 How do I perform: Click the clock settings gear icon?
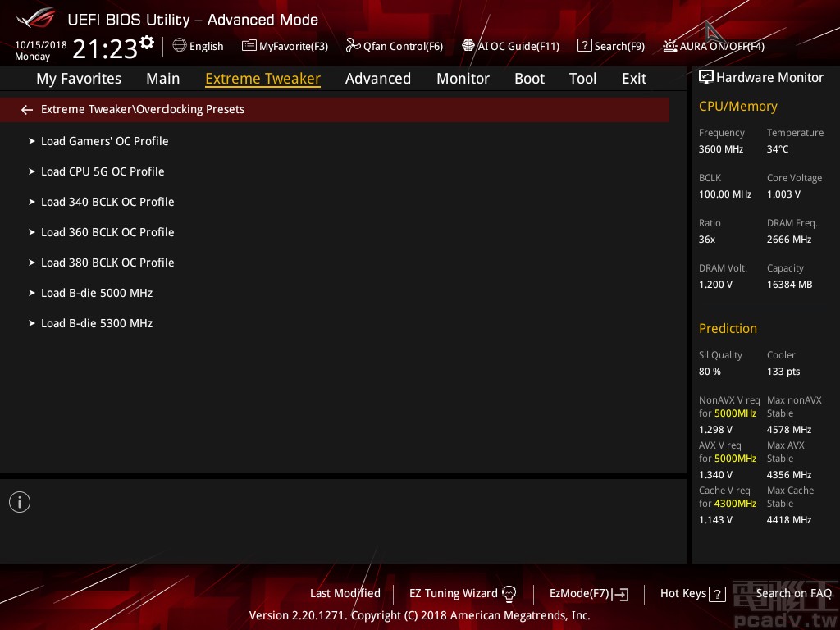(x=147, y=40)
